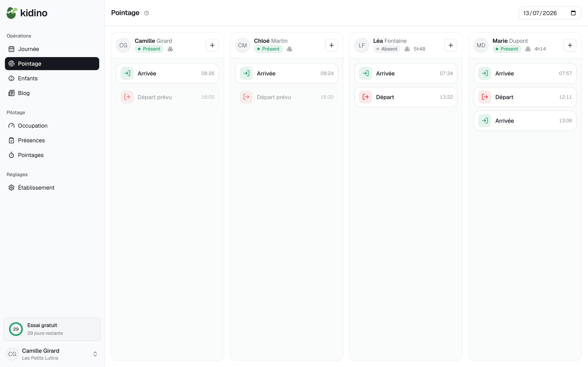Add a pointage entry for Camille Girard
Viewport: 588px width, 367px height.
[x=212, y=45]
